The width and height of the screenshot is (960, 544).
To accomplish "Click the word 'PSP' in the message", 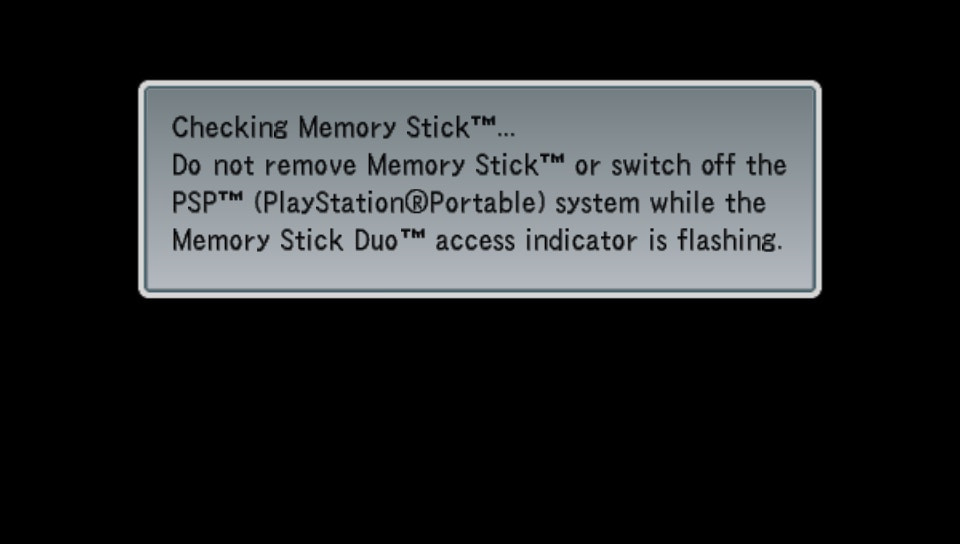I will (x=194, y=203).
